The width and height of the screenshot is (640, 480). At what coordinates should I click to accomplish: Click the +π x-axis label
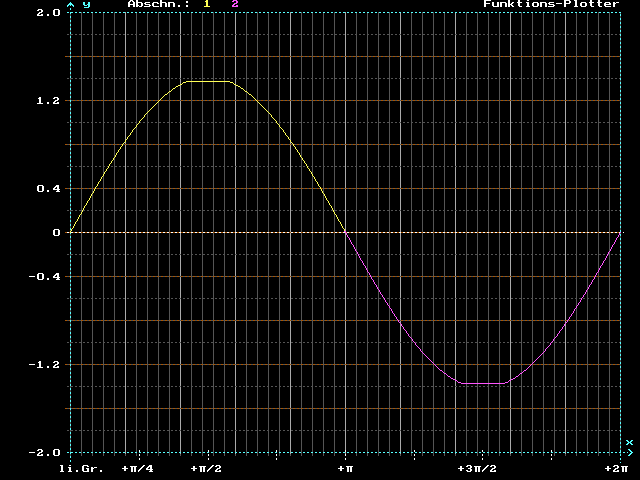[x=345, y=469]
